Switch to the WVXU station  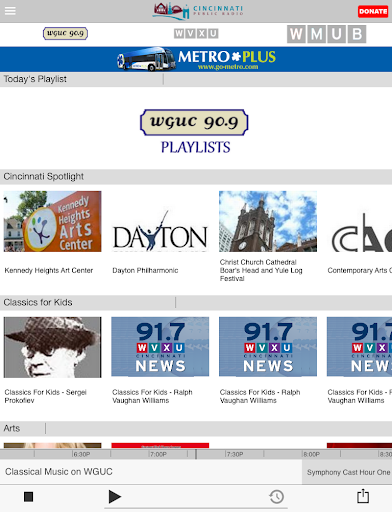[196, 33]
